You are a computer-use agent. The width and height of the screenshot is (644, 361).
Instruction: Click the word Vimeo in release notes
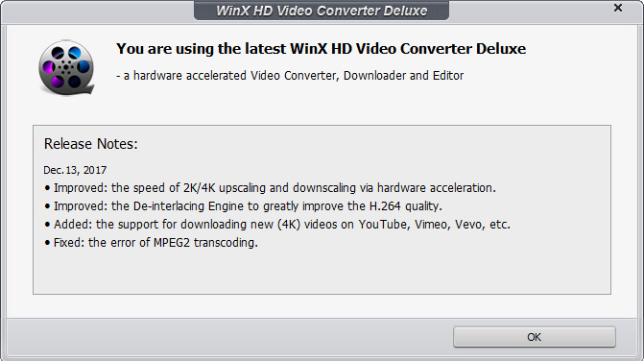click(x=432, y=225)
